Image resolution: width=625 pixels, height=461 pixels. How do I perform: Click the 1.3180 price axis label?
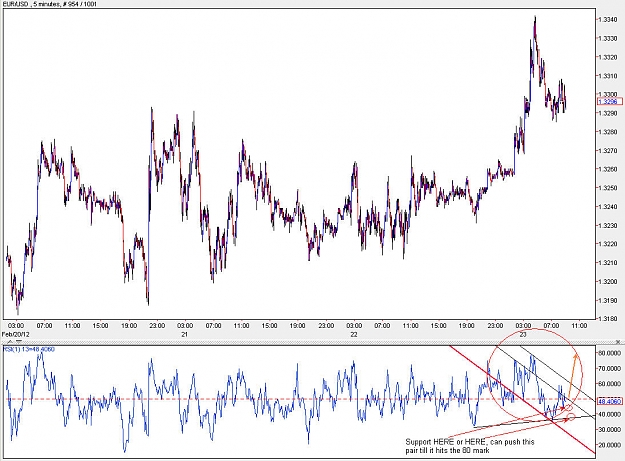(x=609, y=319)
